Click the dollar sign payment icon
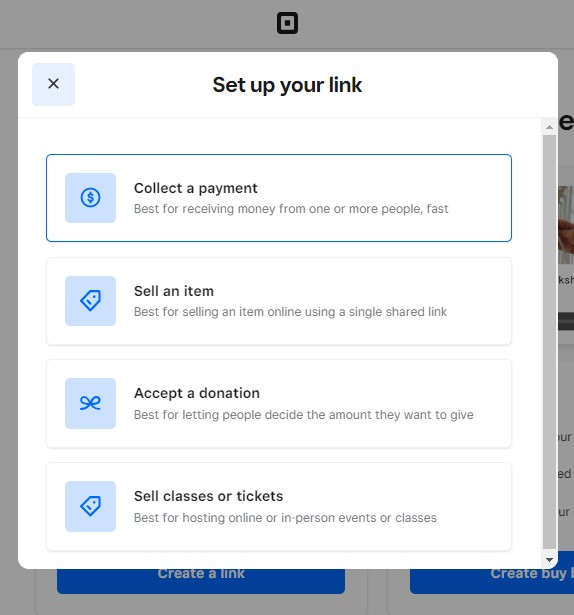Image resolution: width=574 pixels, height=615 pixels. 91,198
